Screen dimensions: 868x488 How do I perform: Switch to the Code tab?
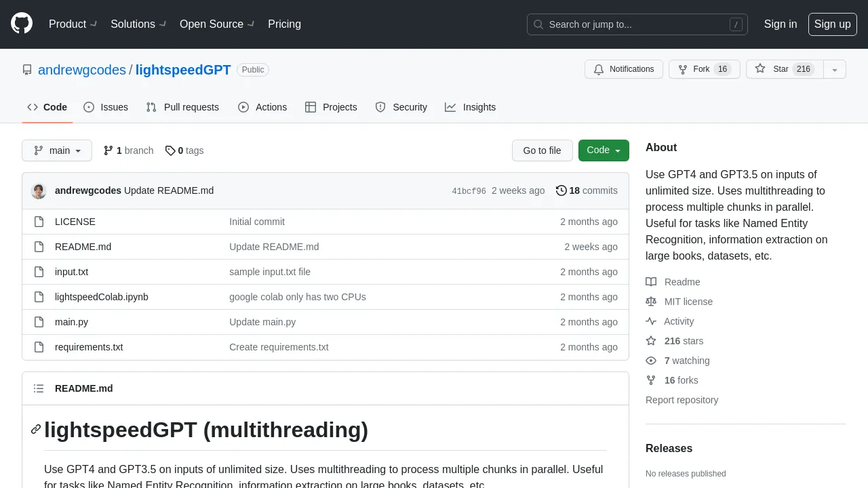pos(47,107)
